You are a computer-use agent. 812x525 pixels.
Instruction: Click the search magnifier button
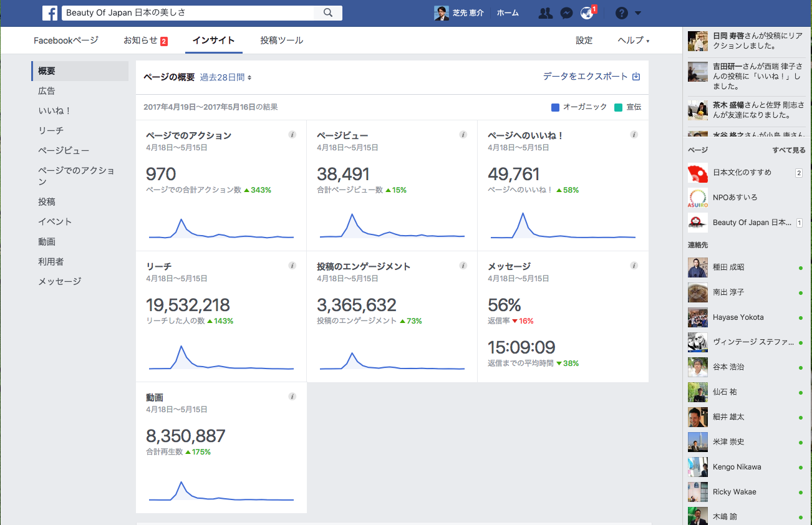tap(328, 12)
